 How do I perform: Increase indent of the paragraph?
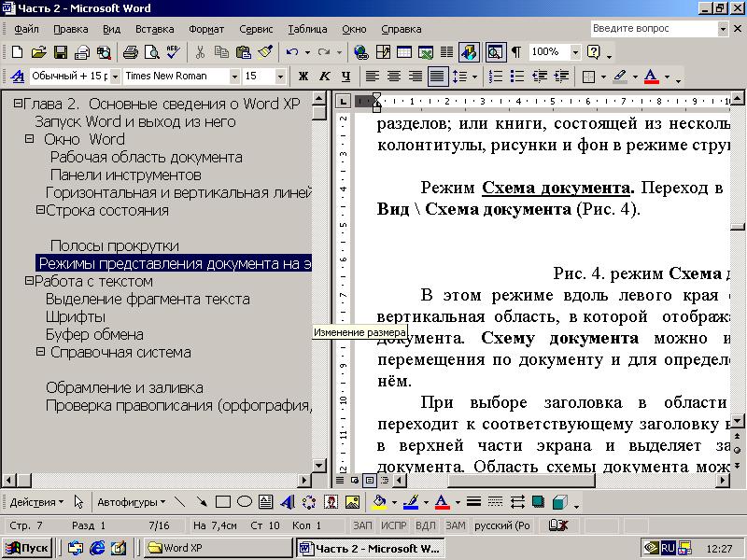(562, 77)
